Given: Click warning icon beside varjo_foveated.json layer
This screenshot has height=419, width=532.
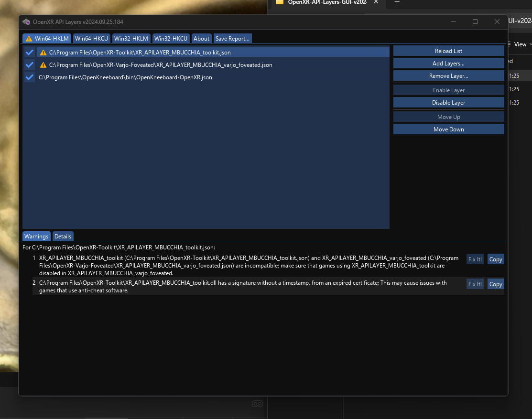Looking at the screenshot, I should click(43, 65).
